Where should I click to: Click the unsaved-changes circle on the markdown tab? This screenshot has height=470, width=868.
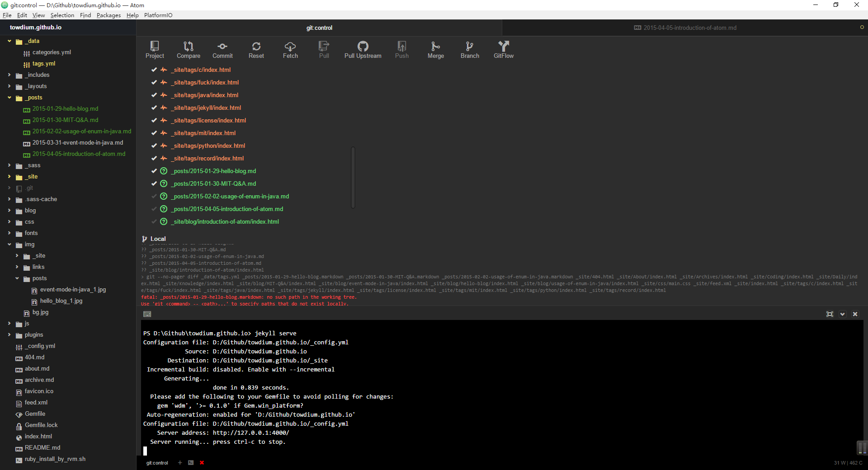[x=862, y=28]
